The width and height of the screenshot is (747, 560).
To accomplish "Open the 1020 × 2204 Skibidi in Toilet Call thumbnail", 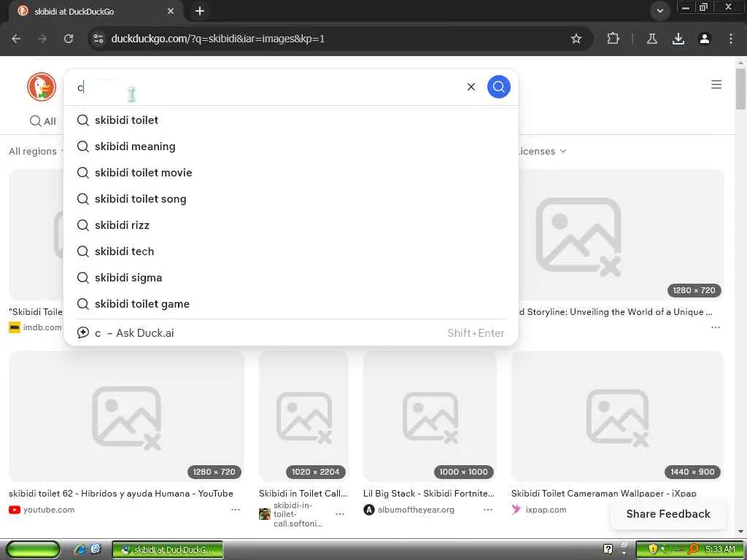I will (303, 416).
